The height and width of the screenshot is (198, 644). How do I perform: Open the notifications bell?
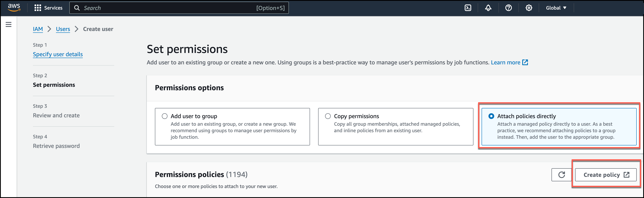pyautogui.click(x=488, y=8)
